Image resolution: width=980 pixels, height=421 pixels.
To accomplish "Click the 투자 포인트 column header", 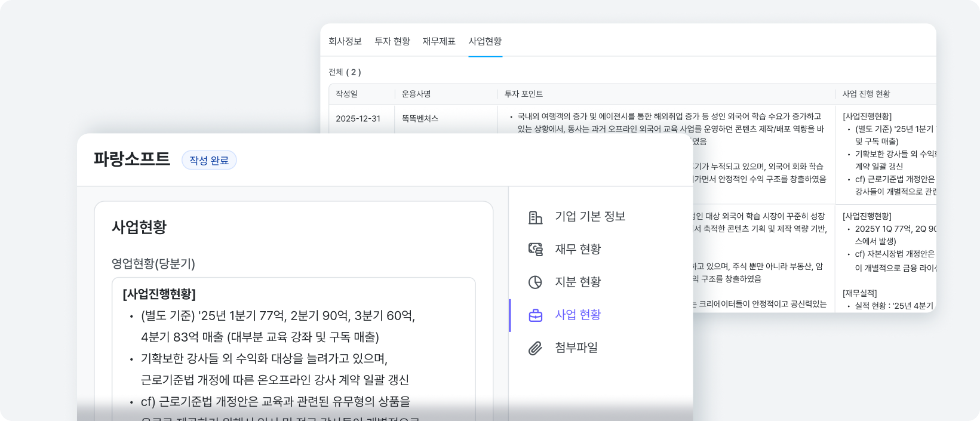I will point(524,94).
